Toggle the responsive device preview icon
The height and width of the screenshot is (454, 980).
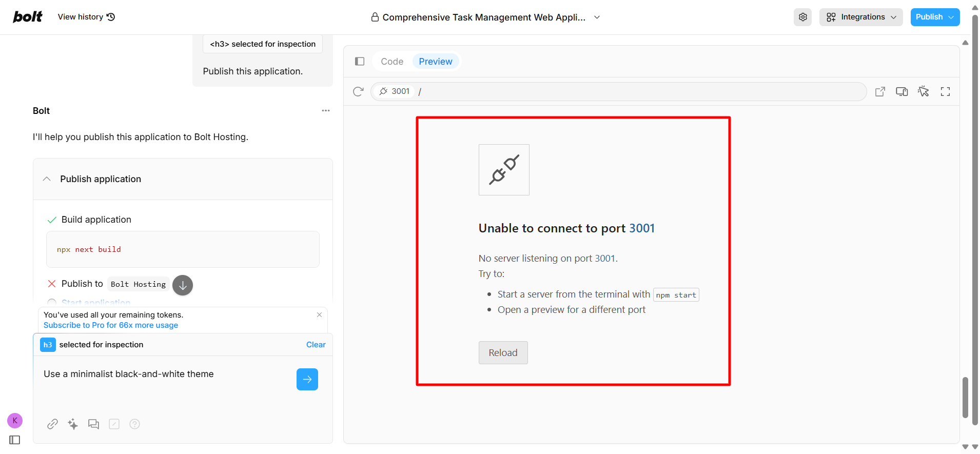pyautogui.click(x=901, y=91)
